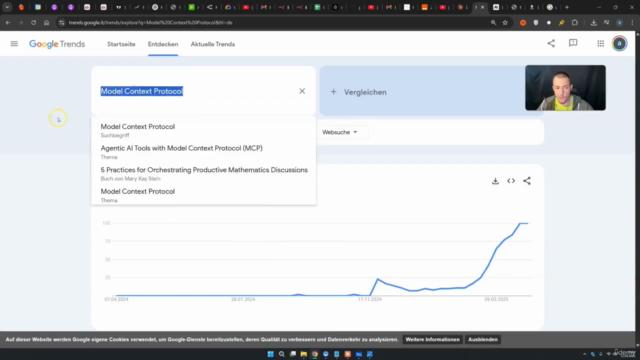Open the send feedback icon
This screenshot has height=360, width=640.
pos(573,43)
